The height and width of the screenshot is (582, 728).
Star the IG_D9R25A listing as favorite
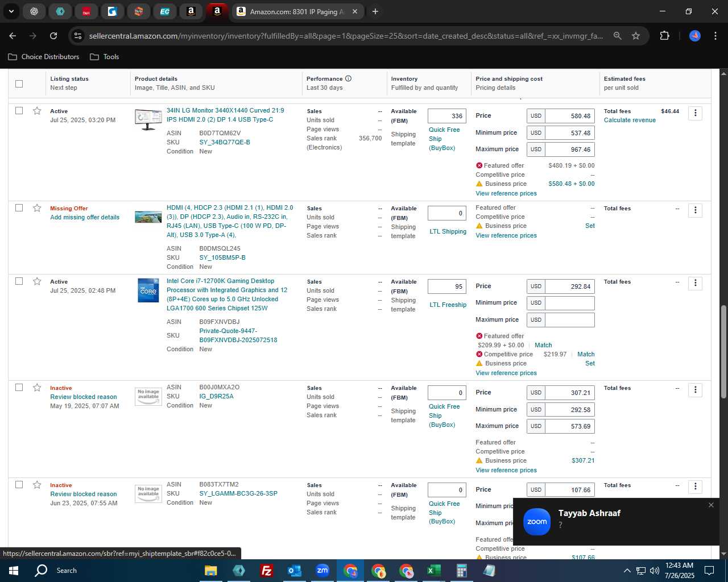coord(37,388)
